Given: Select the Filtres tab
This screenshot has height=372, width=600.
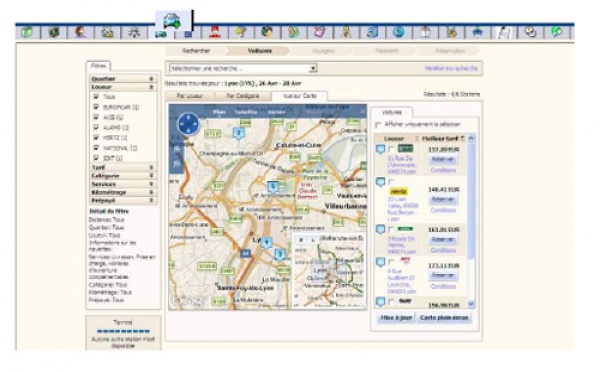Looking at the screenshot, I should pos(98,66).
